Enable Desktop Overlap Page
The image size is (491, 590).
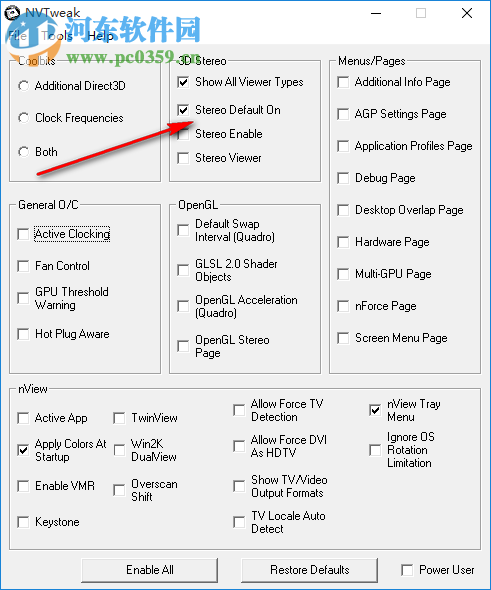[x=343, y=210]
